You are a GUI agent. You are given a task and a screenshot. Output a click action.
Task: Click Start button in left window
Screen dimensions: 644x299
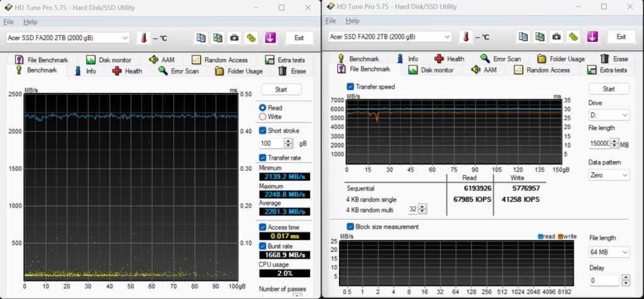pos(281,89)
